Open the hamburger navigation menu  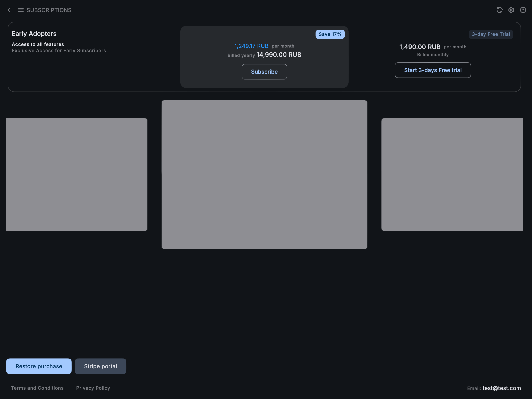[20, 10]
